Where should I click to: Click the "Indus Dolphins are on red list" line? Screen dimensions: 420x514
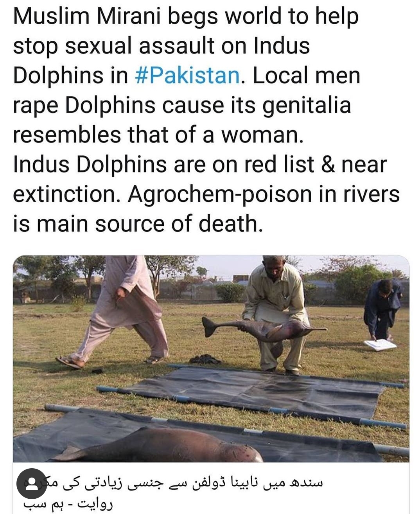click(163, 164)
